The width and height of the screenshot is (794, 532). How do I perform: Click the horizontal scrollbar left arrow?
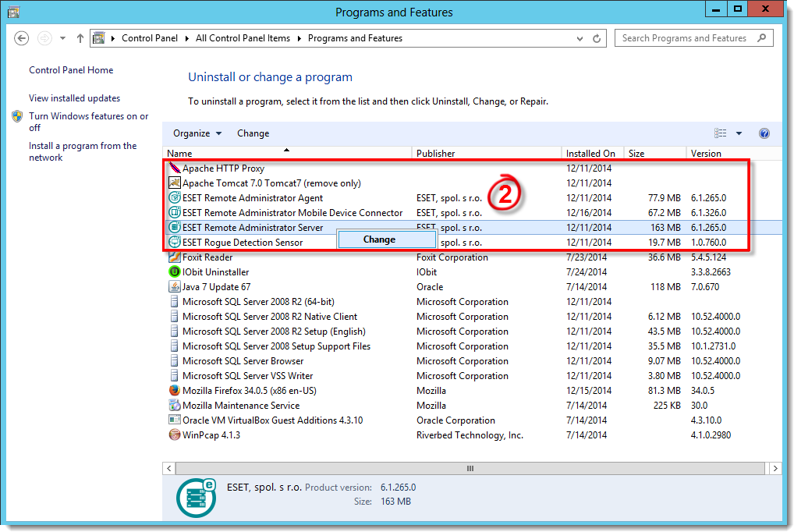(169, 468)
